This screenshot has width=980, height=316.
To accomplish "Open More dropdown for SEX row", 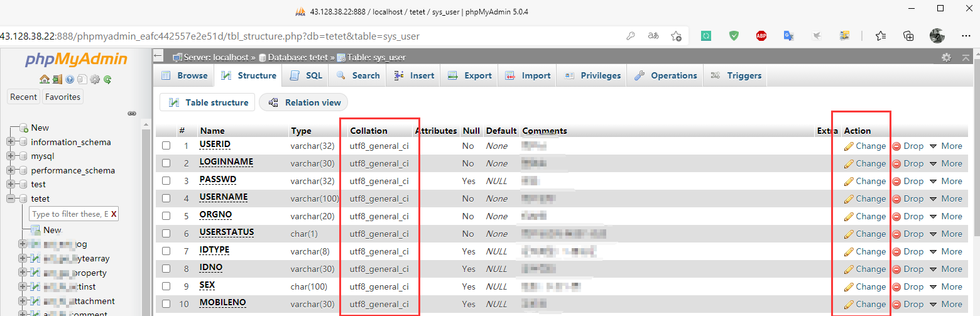I will (x=945, y=286).
